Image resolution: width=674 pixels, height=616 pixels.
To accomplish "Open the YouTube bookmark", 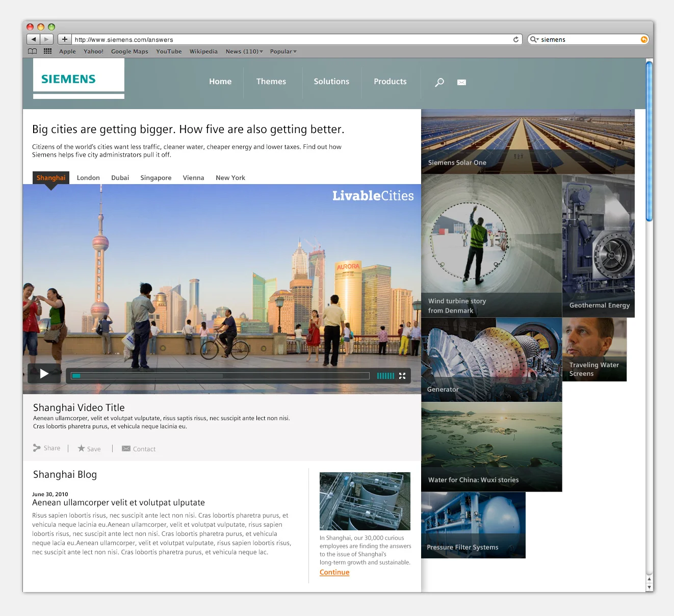I will (x=169, y=52).
